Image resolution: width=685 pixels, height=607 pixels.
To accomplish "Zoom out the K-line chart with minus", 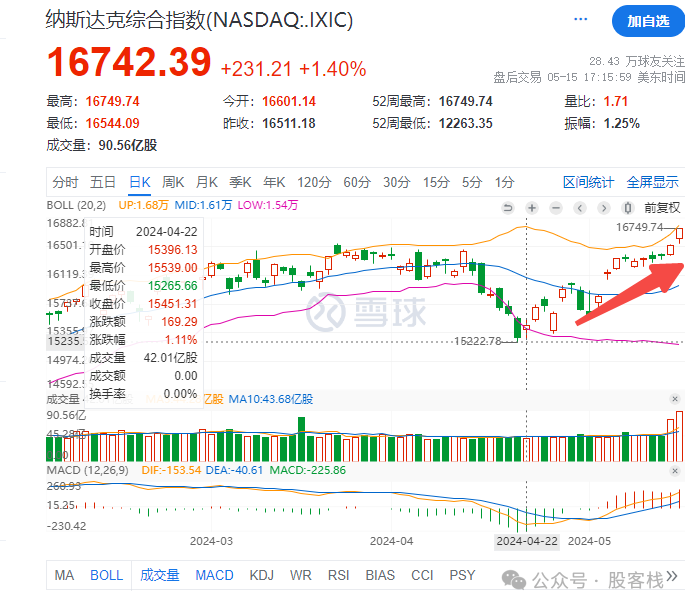I will (556, 208).
